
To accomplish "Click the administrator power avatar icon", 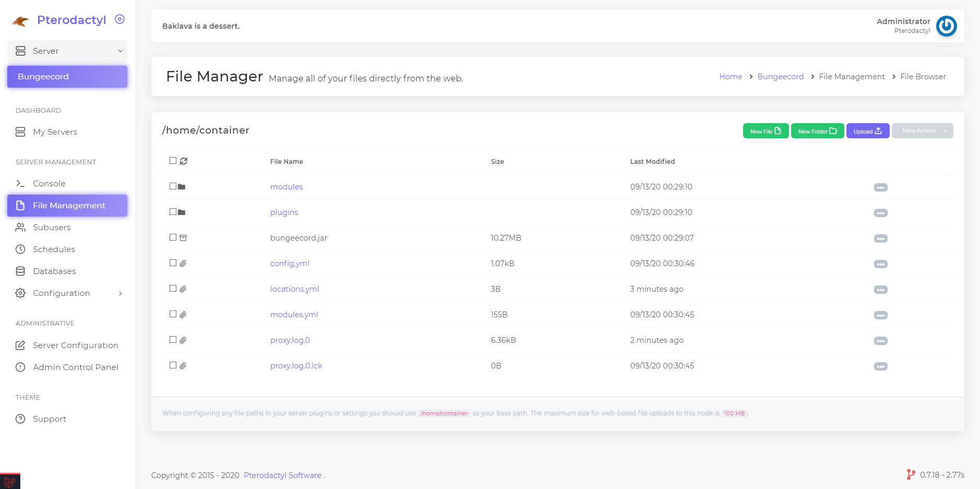I will (x=946, y=26).
